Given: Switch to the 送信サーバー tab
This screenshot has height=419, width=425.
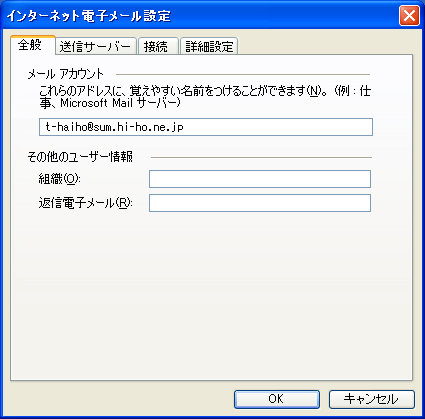Looking at the screenshot, I should point(96,46).
